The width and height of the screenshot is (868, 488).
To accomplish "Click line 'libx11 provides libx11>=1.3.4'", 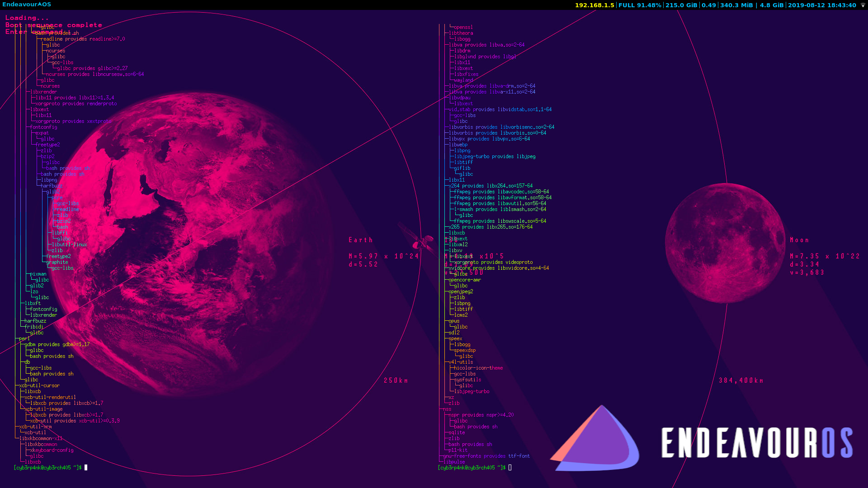I will [75, 98].
